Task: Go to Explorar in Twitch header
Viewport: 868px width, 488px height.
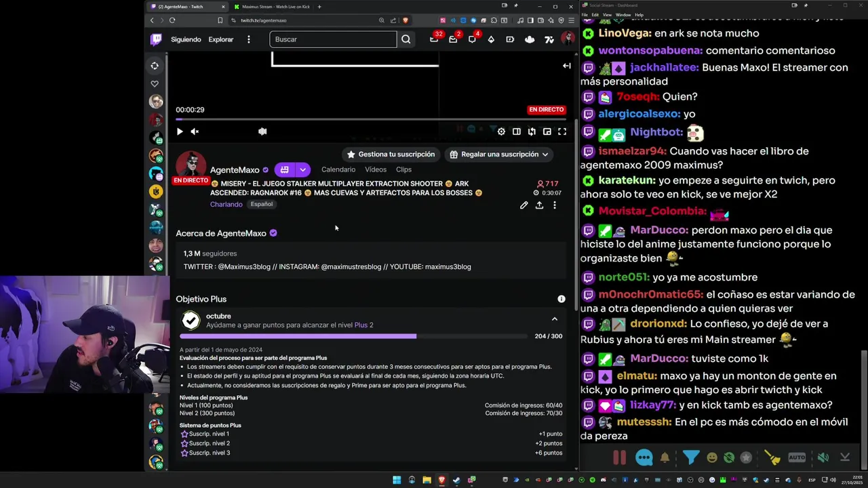Action: (220, 39)
